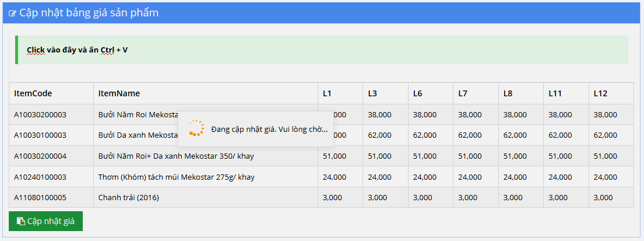Click the ItemCode column header
644x241 pixels.
pos(33,93)
